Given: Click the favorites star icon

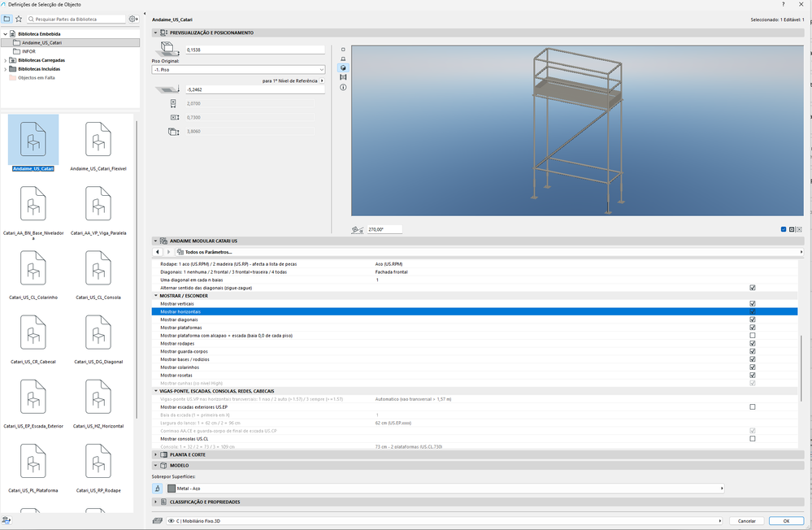Looking at the screenshot, I should point(19,19).
